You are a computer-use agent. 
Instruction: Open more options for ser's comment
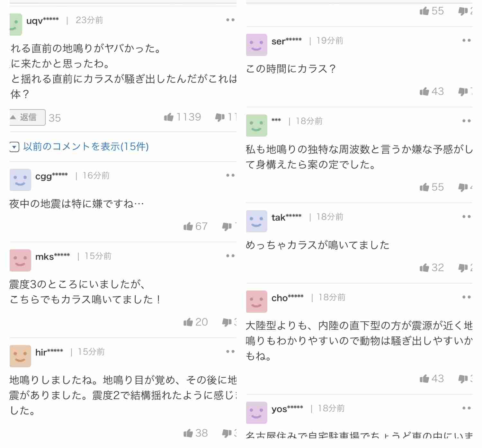(467, 40)
